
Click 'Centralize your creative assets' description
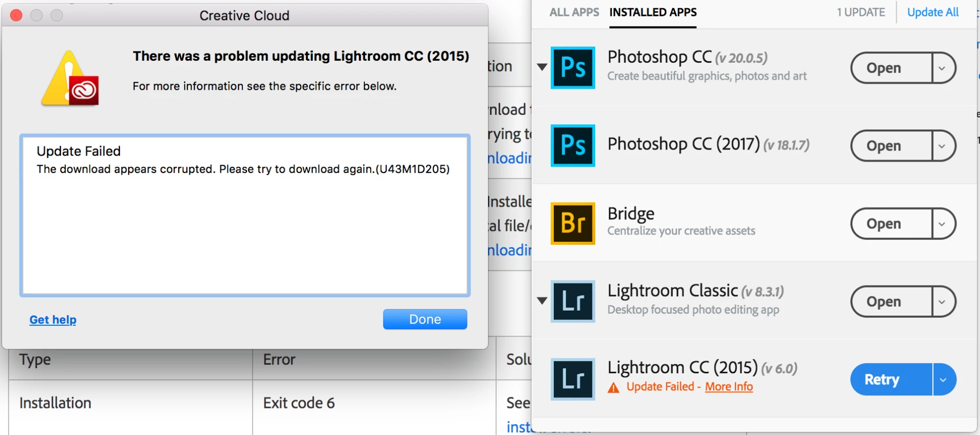coord(681,231)
